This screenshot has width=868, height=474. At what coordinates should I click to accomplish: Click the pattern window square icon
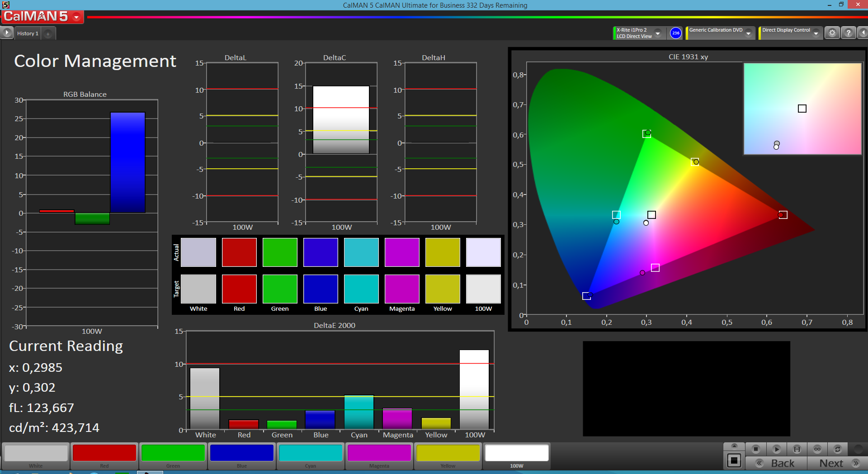pos(734,461)
